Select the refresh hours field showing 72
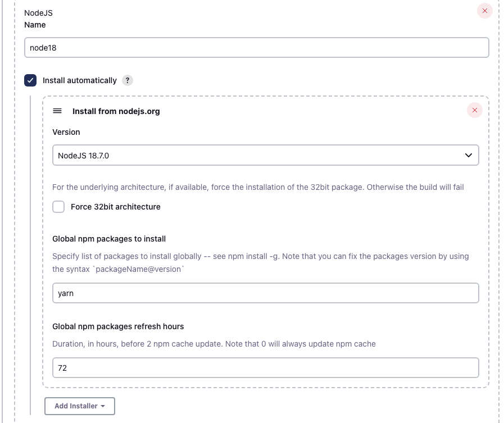504x423 pixels. [x=265, y=368]
